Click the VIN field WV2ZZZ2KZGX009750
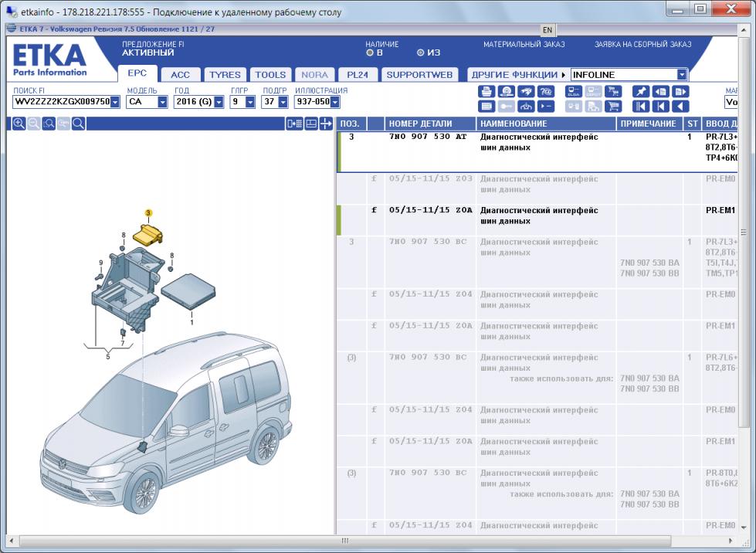Image resolution: width=756 pixels, height=553 pixels. tap(62, 102)
